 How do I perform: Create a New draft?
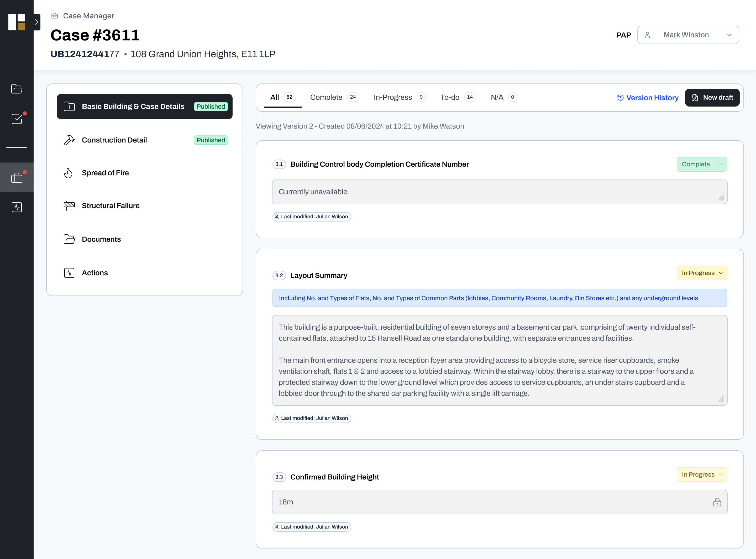(x=712, y=98)
